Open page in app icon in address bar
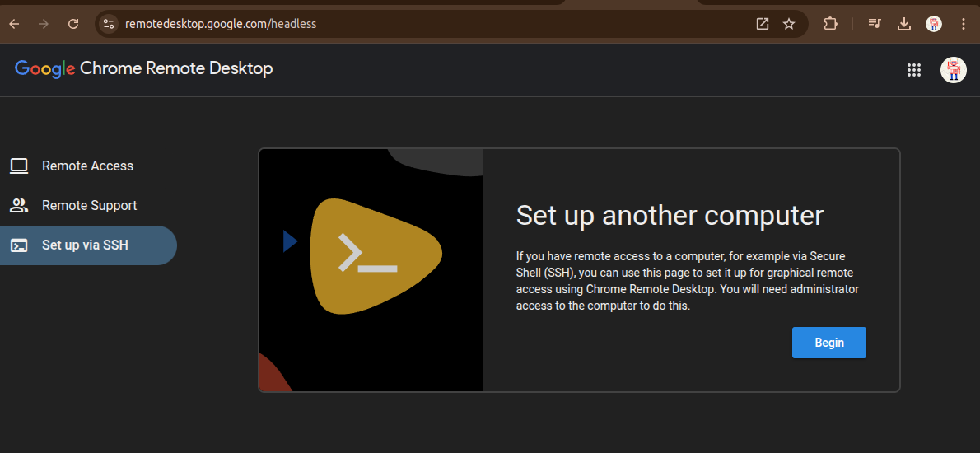 coord(763,25)
